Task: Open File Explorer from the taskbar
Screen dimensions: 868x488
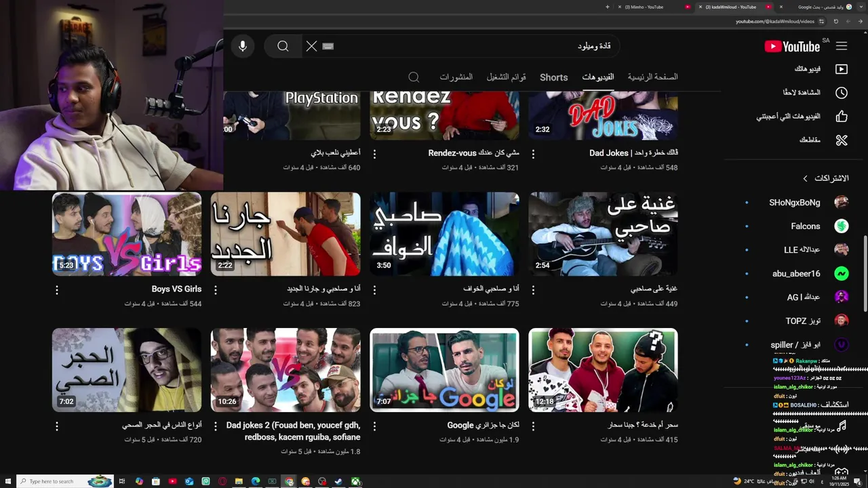Action: pos(239,481)
